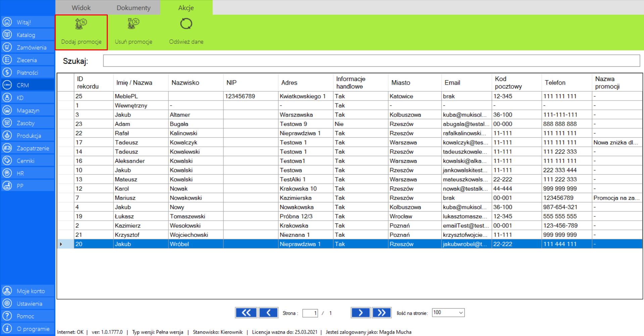Go to the next page button
Viewport: 644px width, 336px height.
click(x=360, y=313)
